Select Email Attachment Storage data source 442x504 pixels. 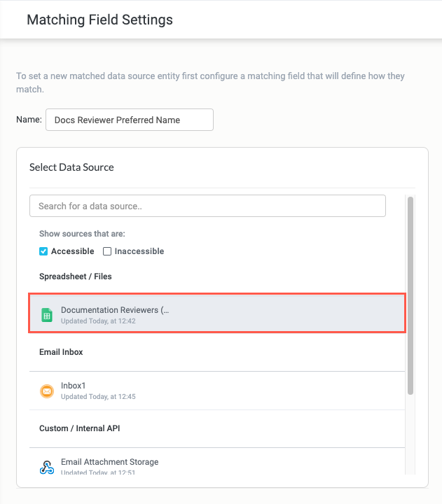click(110, 462)
